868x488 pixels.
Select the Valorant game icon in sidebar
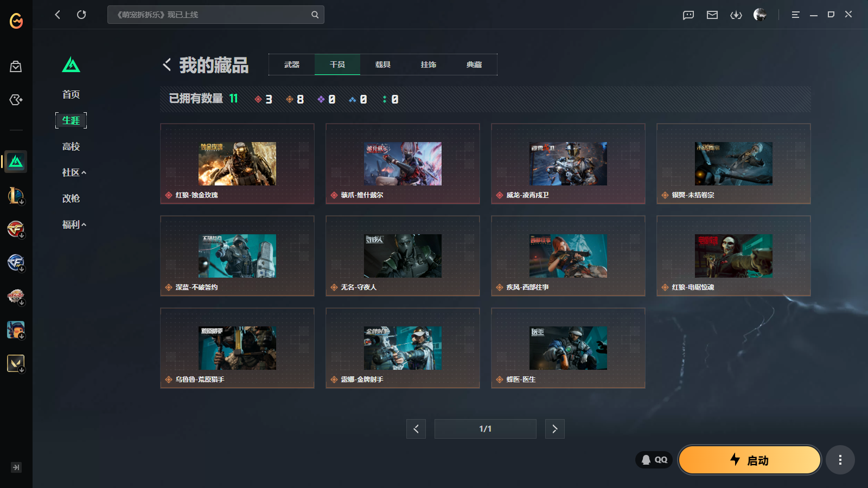16,364
